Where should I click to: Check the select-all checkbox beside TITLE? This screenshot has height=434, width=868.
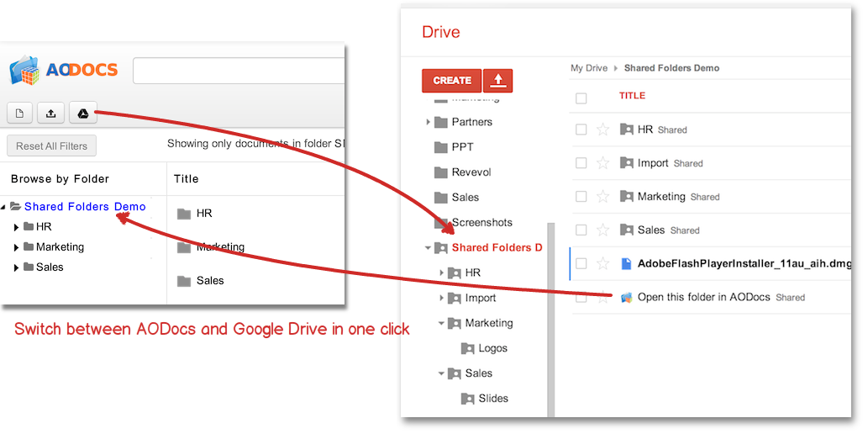(x=581, y=98)
